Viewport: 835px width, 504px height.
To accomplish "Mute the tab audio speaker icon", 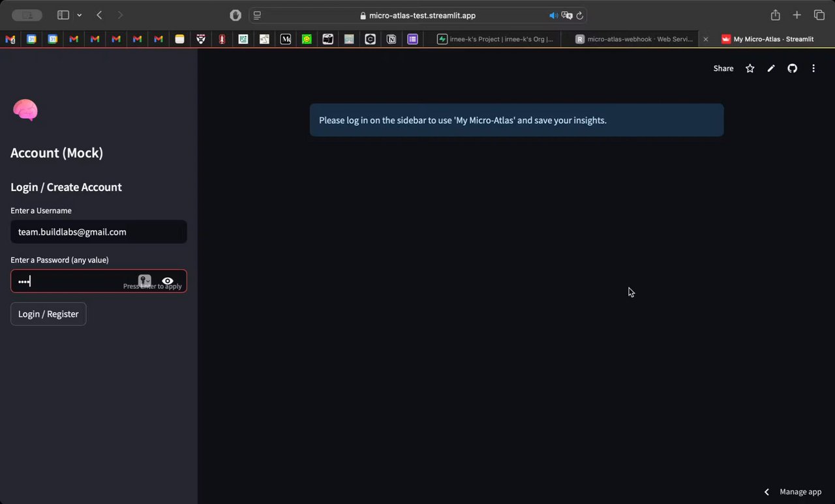I will coord(553,15).
